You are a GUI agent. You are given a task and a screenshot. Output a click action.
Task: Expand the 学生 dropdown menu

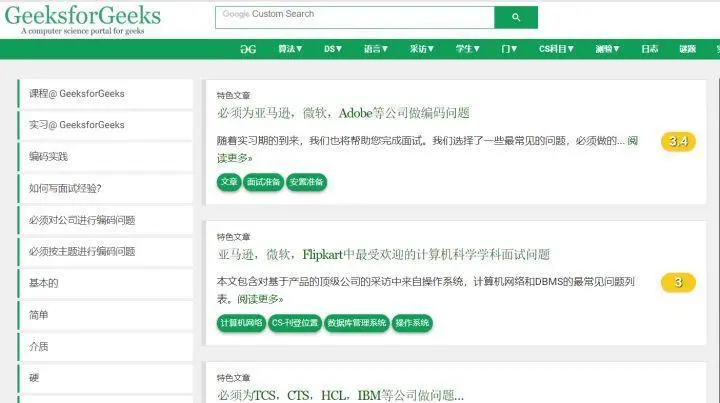(x=467, y=49)
